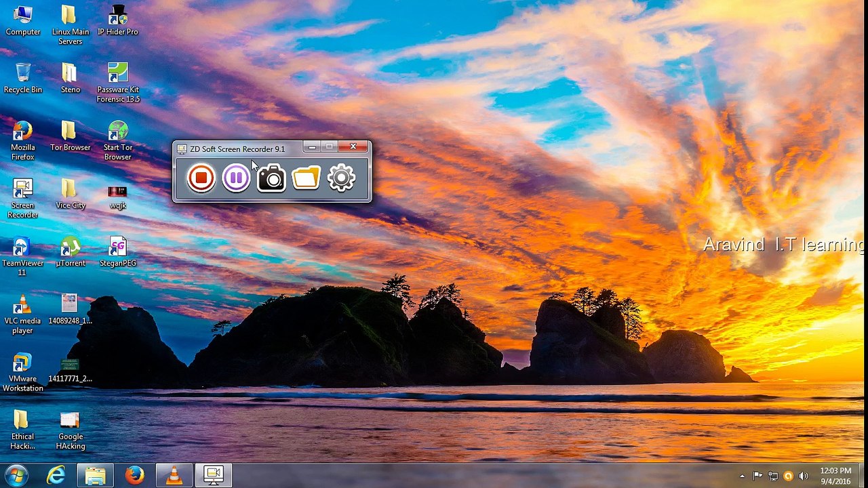Open the Vice City folder

[71, 193]
